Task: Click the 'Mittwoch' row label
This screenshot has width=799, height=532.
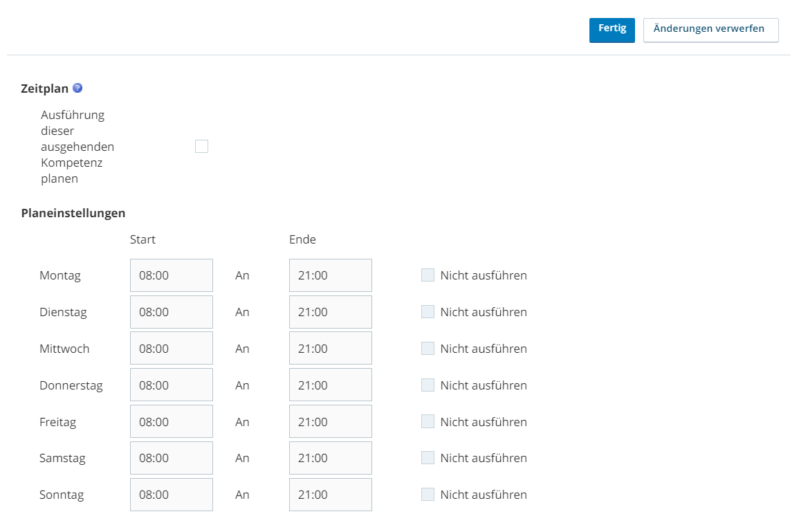Action: (64, 349)
